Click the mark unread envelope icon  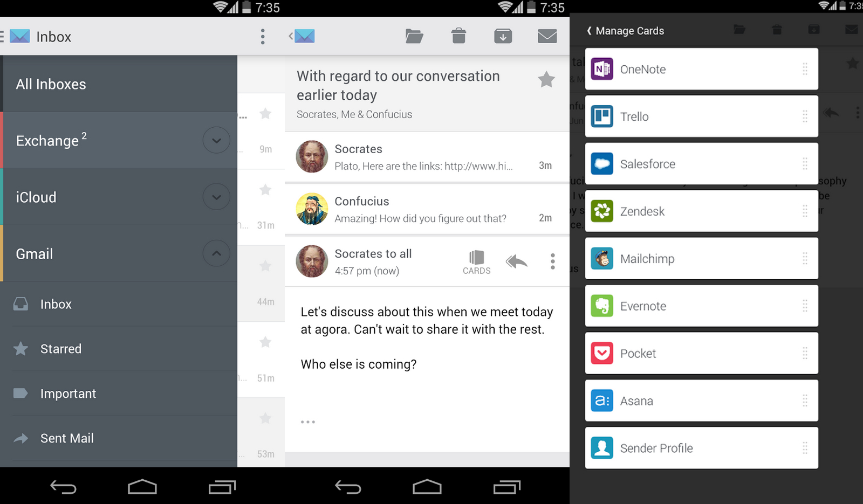547,36
